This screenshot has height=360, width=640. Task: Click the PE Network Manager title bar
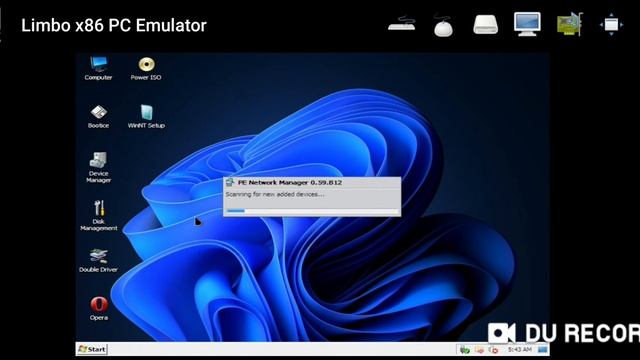click(x=312, y=182)
